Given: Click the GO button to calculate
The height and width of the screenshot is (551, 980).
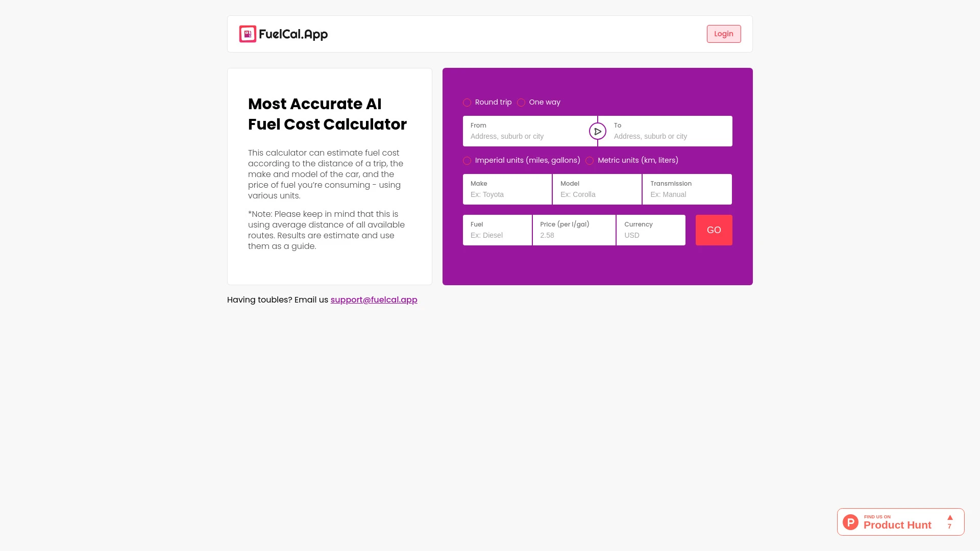Looking at the screenshot, I should tap(714, 230).
